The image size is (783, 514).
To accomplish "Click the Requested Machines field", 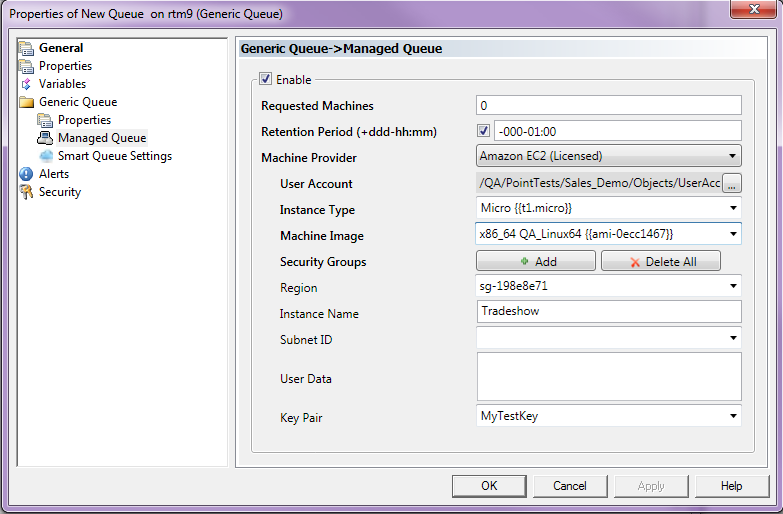I will [x=609, y=105].
